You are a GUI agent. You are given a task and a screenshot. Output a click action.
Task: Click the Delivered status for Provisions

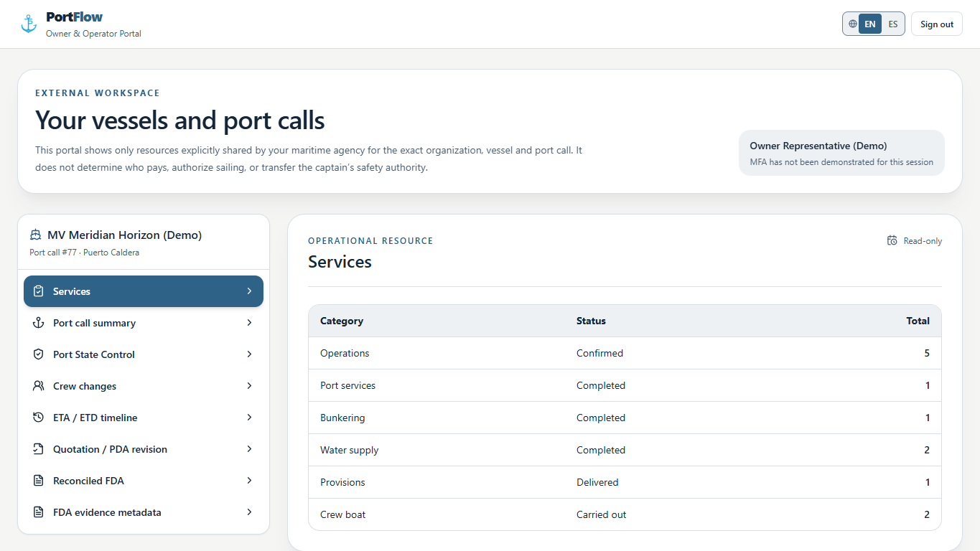(x=597, y=482)
